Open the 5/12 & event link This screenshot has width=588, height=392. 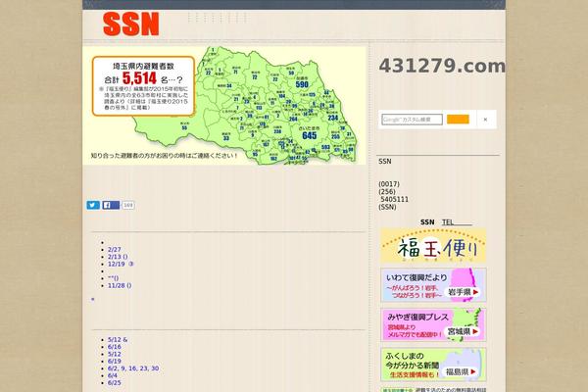(x=118, y=340)
